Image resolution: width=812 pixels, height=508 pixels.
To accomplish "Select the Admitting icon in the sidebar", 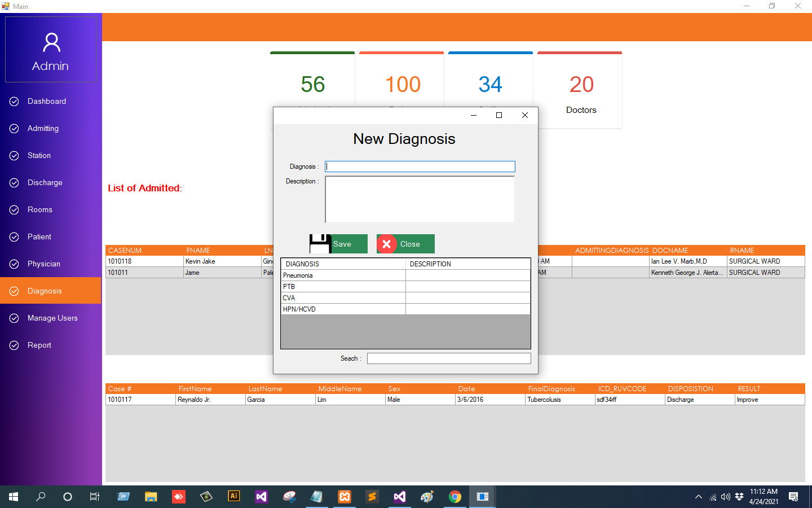I will click(14, 128).
